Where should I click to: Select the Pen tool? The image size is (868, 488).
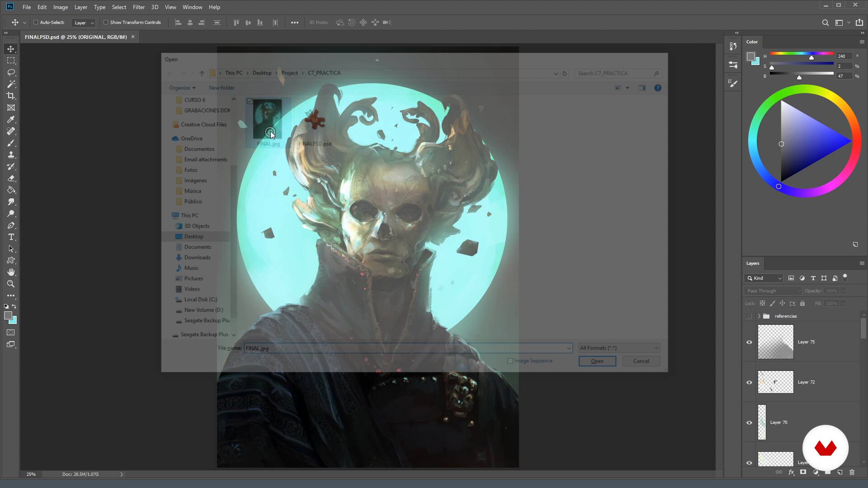[x=11, y=225]
